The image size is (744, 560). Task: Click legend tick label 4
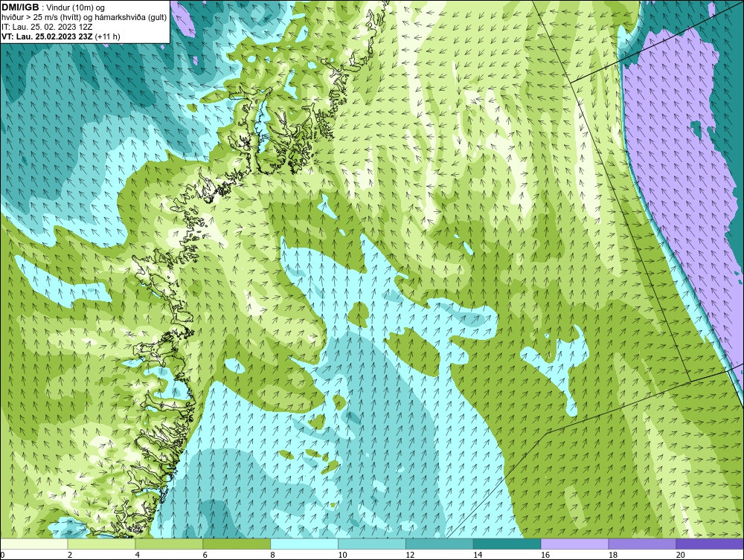coord(138,555)
